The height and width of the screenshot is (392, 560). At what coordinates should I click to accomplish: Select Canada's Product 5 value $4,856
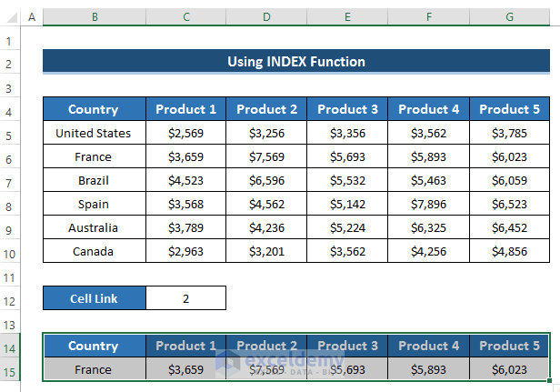(x=509, y=252)
